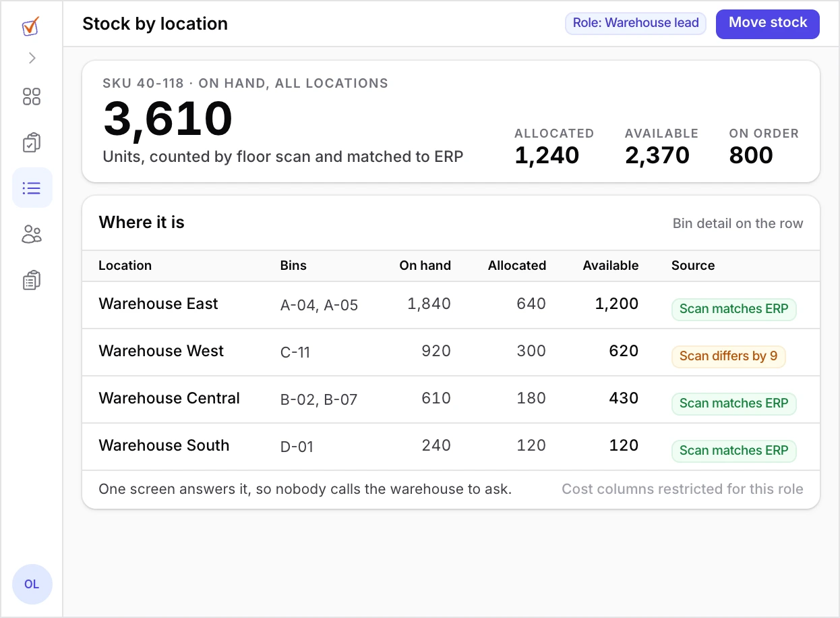Click the Cost columns restricted for this role note
Screen dimensions: 840x618
(683, 489)
